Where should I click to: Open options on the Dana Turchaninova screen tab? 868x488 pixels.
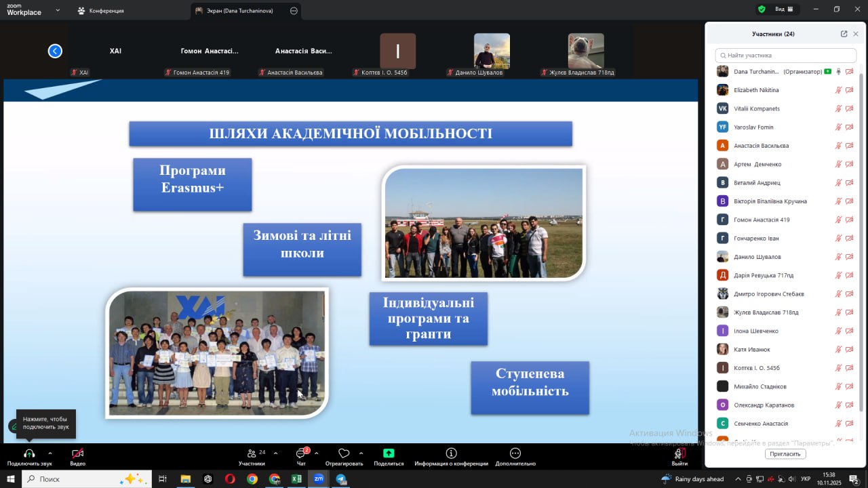click(294, 11)
